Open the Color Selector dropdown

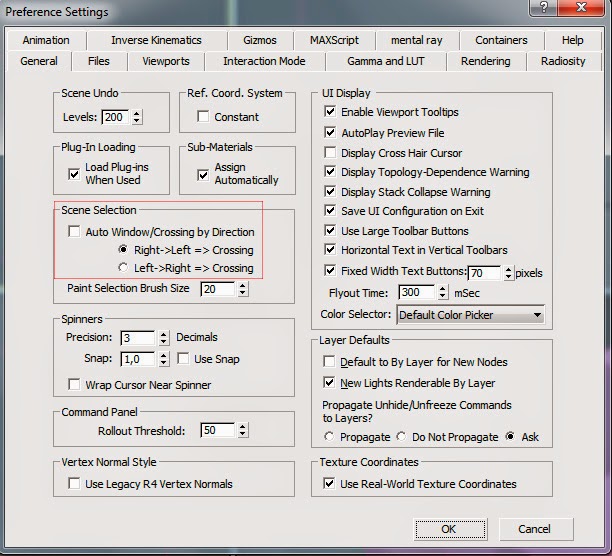click(470, 314)
